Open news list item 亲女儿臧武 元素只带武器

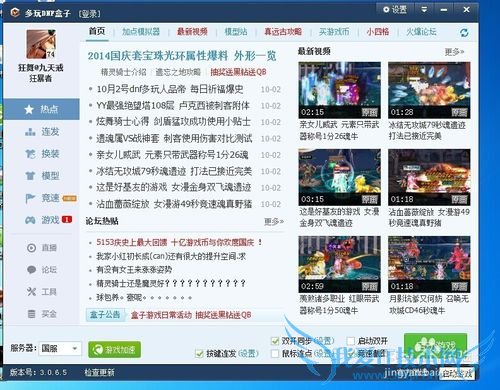click(172, 155)
